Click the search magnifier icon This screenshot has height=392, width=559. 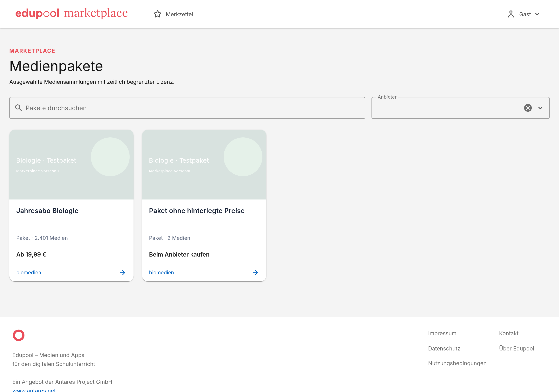tap(18, 108)
